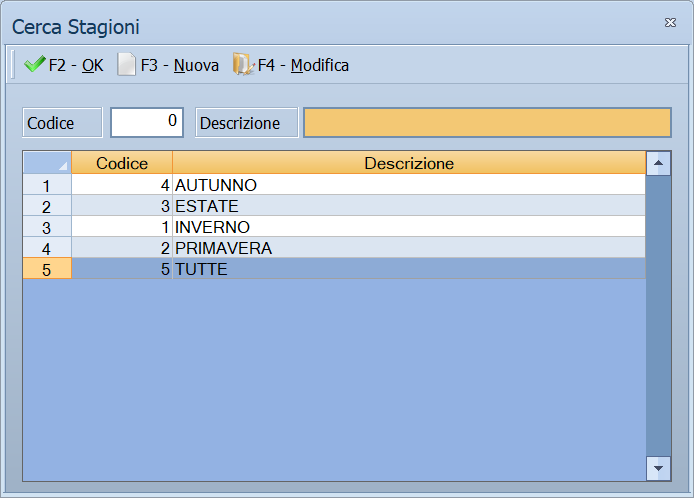Click the blank page Nuova icon
This screenshot has width=694, height=498.
coord(126,65)
